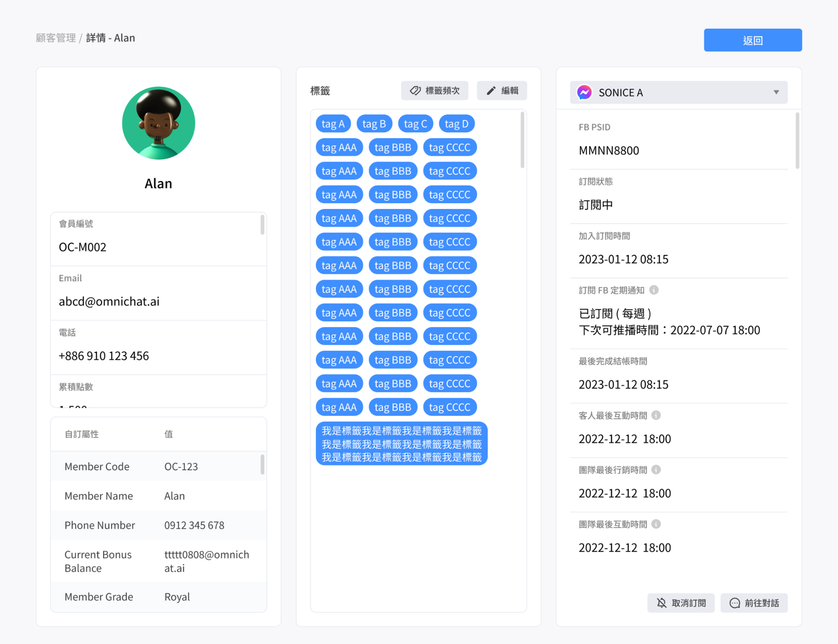Screen dimensions: 838x644
Task: Click info icon next to 團隊最後互動時間
Action: 656,524
